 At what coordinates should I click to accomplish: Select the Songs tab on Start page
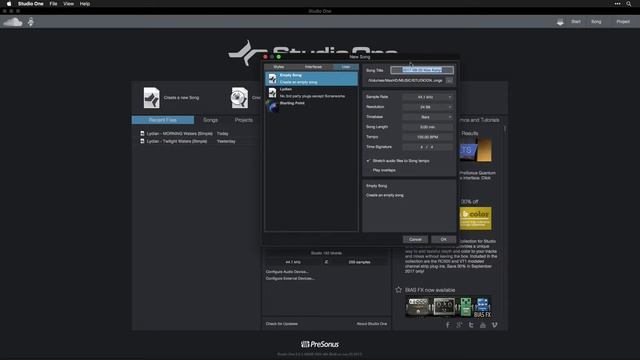click(x=211, y=120)
